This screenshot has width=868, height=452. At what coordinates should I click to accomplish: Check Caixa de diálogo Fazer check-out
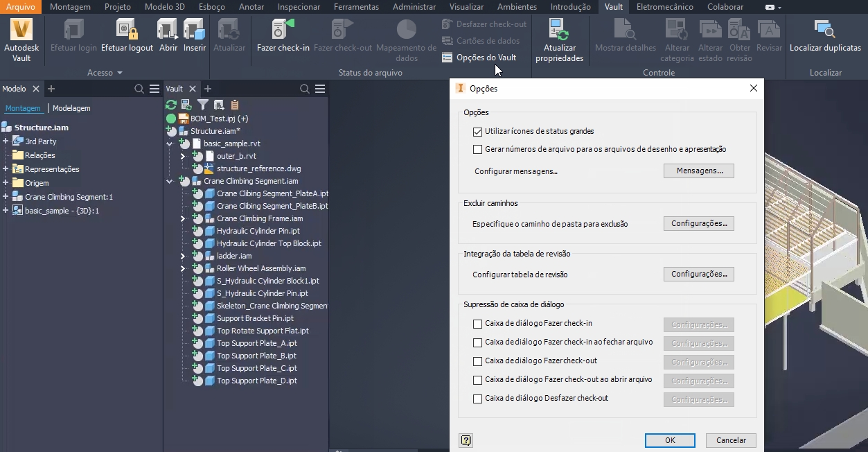(477, 361)
